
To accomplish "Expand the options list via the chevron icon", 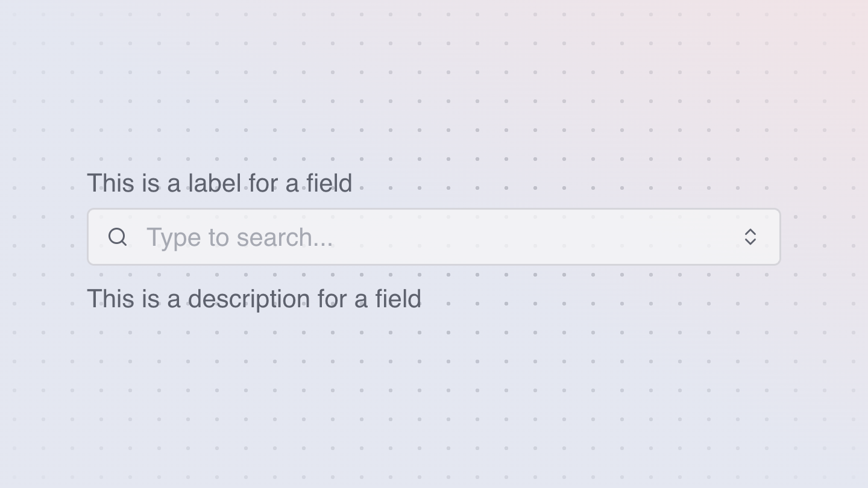I will tap(750, 237).
